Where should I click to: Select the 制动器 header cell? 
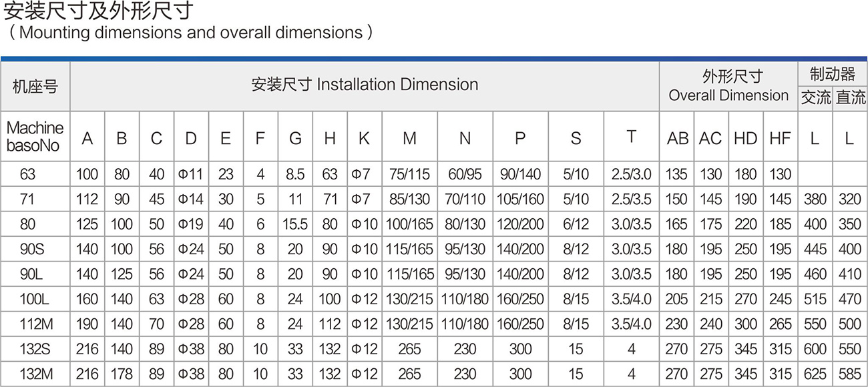[x=832, y=73]
